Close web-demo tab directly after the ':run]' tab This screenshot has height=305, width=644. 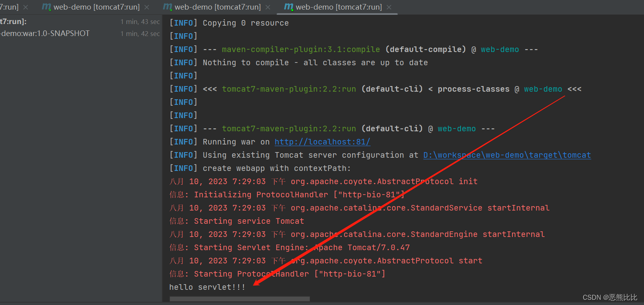tap(147, 7)
